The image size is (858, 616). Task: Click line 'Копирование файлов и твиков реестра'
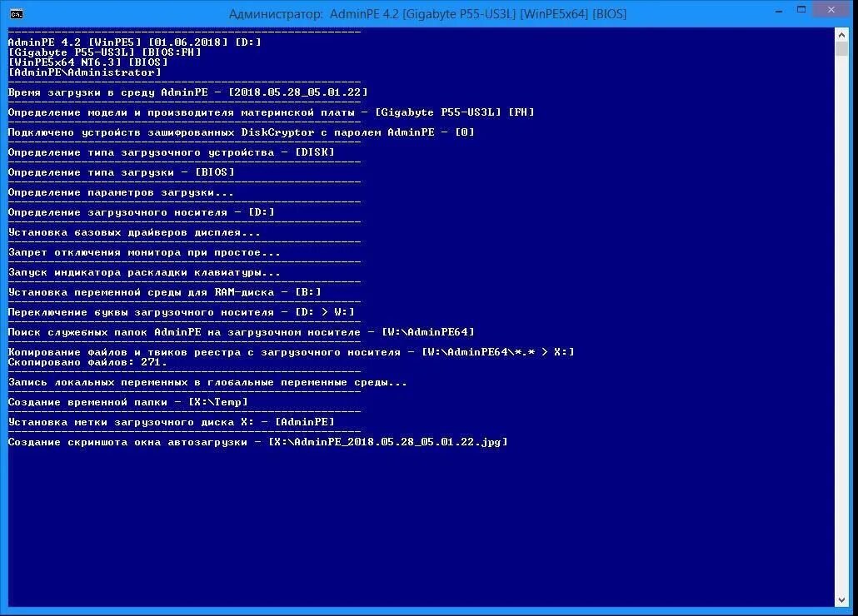(x=291, y=352)
